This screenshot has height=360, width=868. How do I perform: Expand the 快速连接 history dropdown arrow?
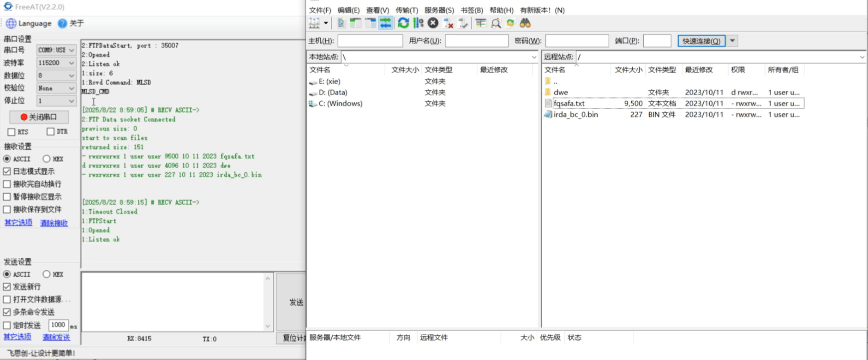pyautogui.click(x=732, y=41)
